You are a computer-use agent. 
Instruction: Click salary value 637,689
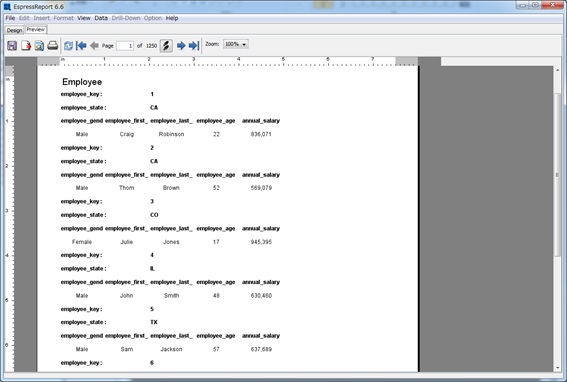[x=261, y=349]
